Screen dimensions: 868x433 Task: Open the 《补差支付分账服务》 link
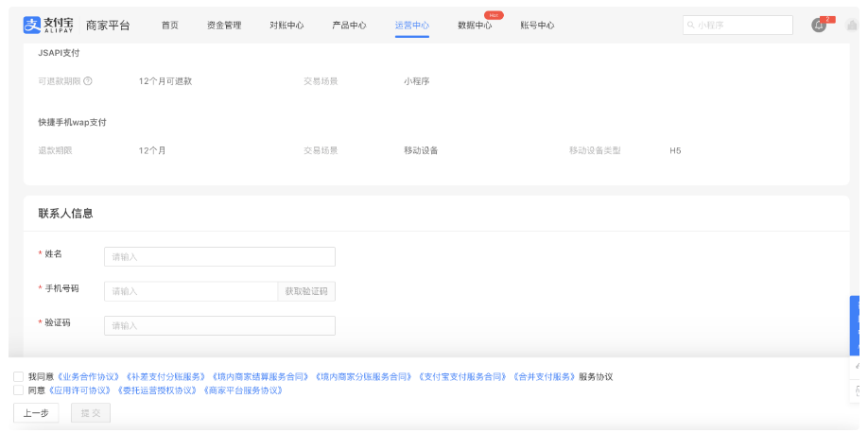[x=165, y=376]
